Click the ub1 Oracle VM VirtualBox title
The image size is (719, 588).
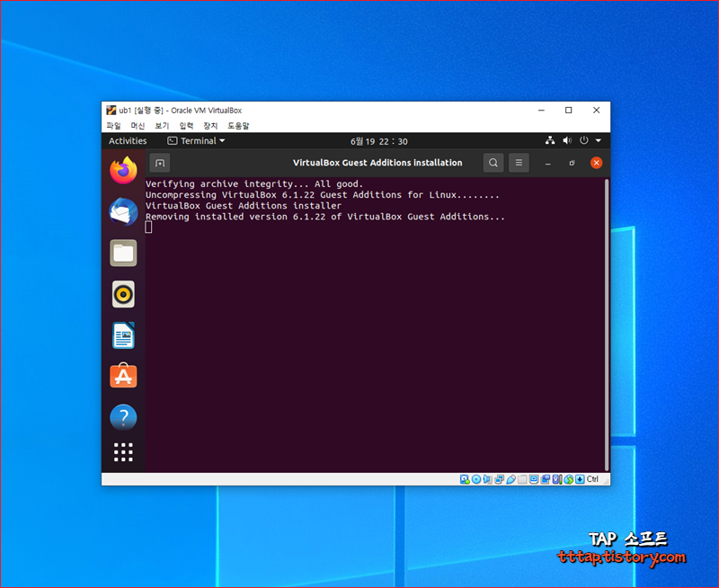pos(181,111)
